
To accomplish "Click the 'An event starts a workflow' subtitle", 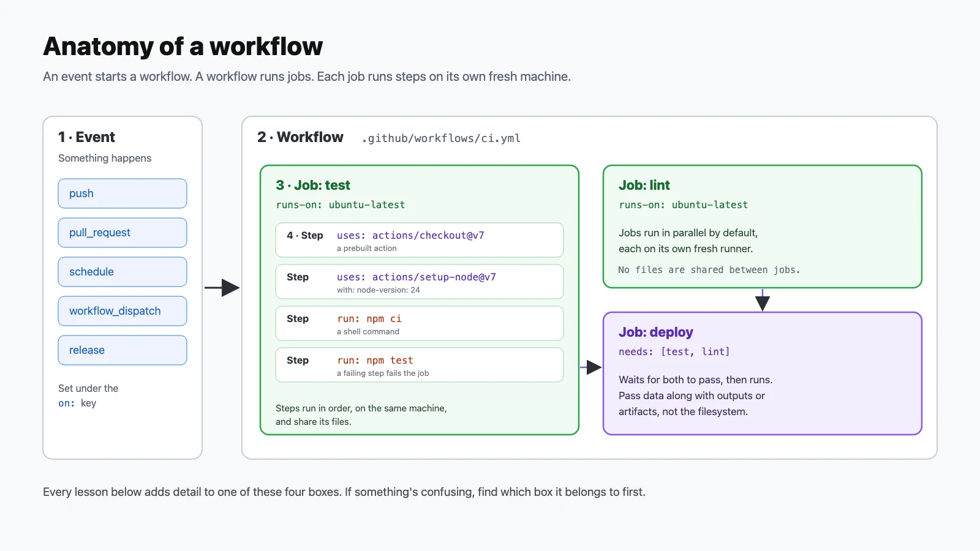I will pos(307,77).
